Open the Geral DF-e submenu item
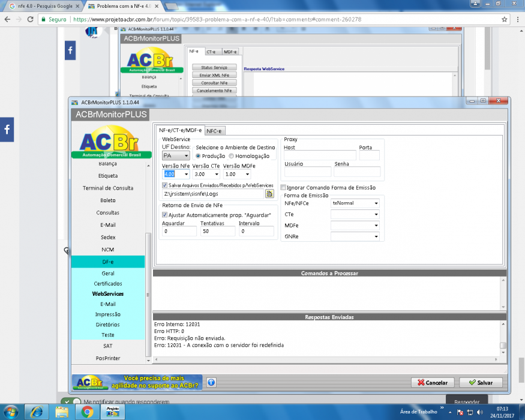The image size is (525, 420). [108, 274]
